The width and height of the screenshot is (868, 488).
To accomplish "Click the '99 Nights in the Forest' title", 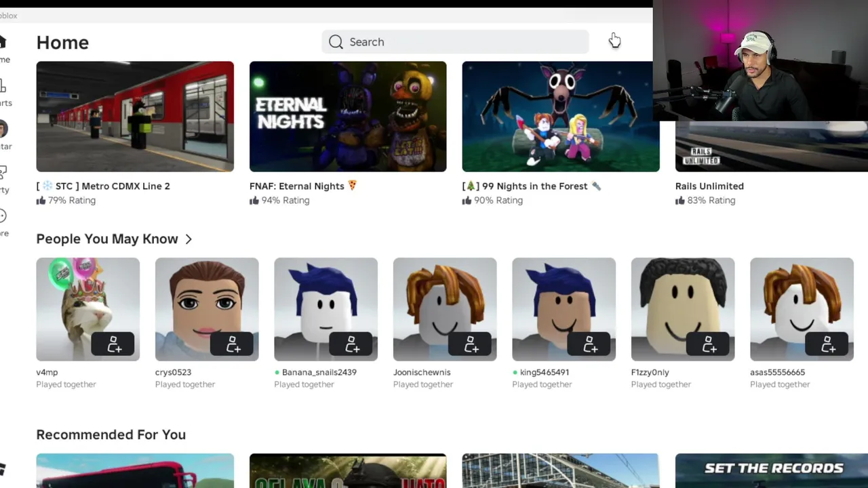I will tap(532, 186).
